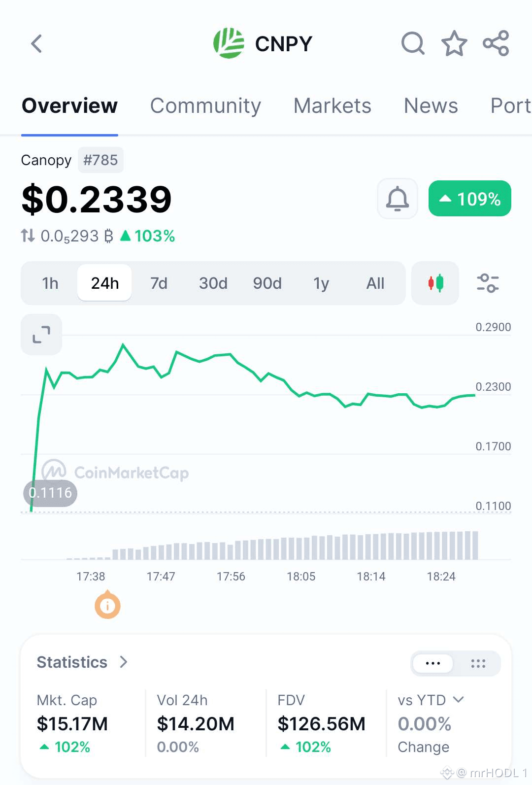The width and height of the screenshot is (532, 785).
Task: Switch to candlestick chart view
Action: 435,283
